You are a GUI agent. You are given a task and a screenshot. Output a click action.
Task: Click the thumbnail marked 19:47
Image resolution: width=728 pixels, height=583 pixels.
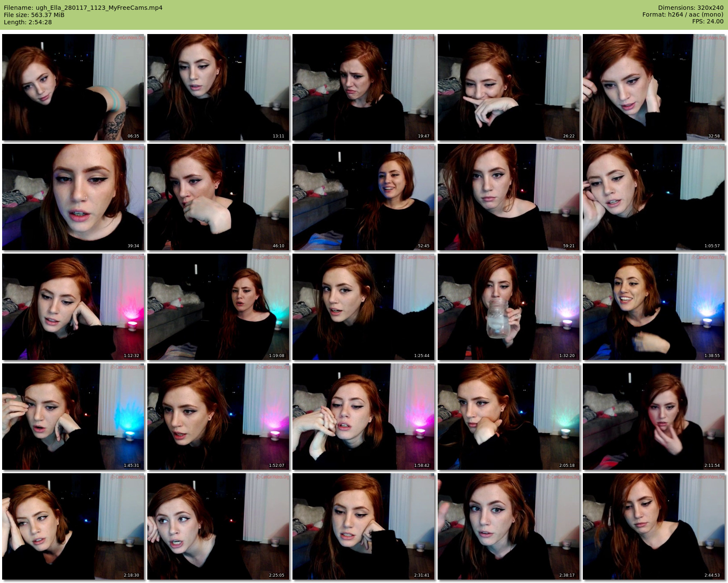pos(364,87)
